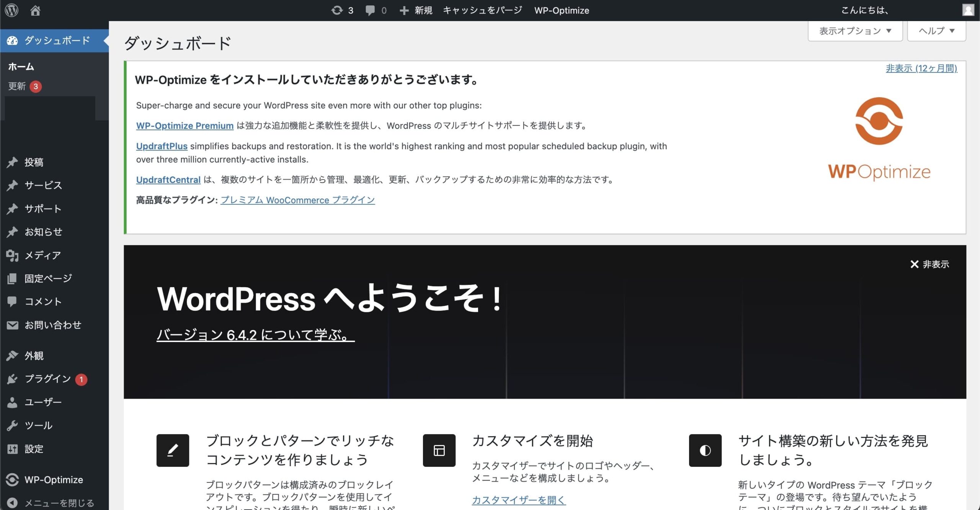Click the paintbrush icon next to 外観
The width and height of the screenshot is (980, 510).
click(x=12, y=356)
